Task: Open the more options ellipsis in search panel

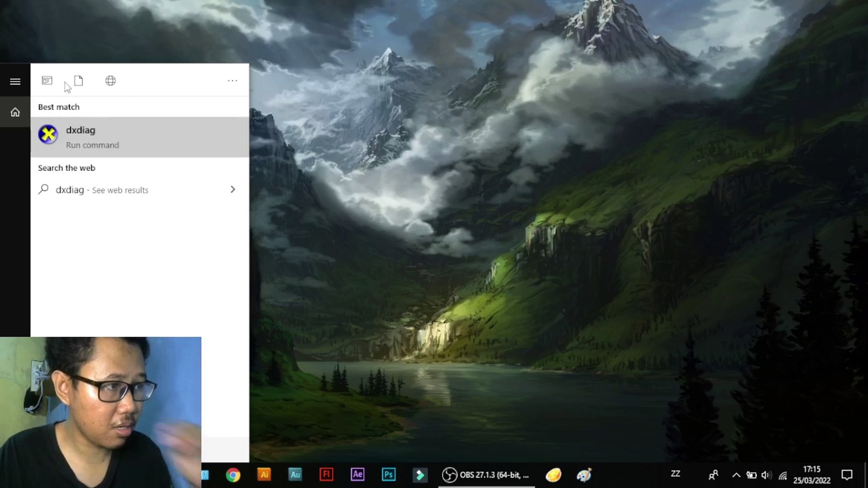Action: (233, 80)
